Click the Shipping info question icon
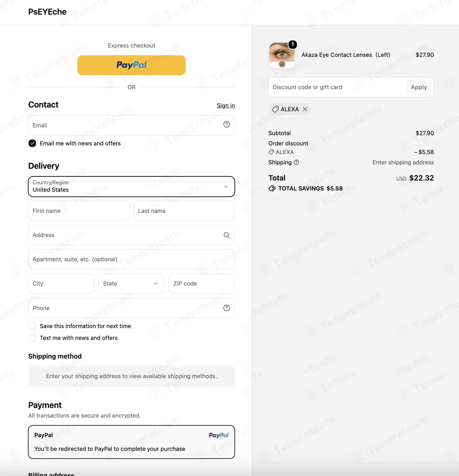This screenshot has height=476, width=459. (296, 162)
